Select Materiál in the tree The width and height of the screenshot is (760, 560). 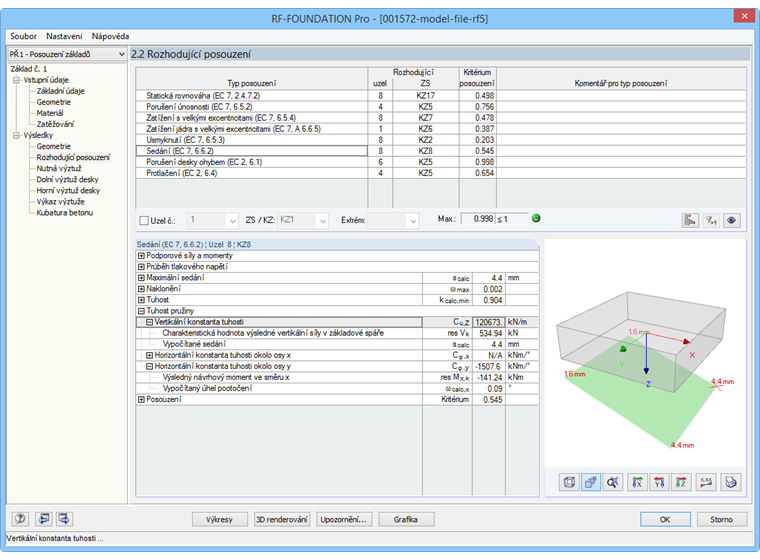point(49,113)
